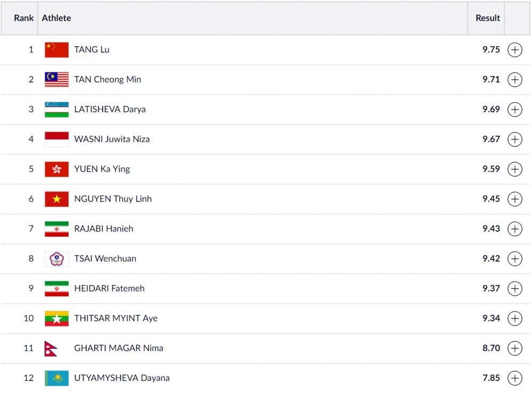Viewport: 532px width, 399px height.
Task: Click the Athlete column header
Action: click(56, 18)
